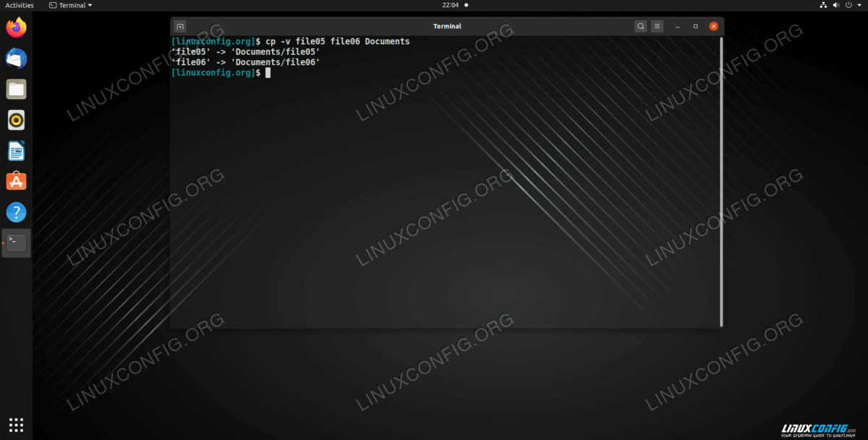Click the volume icon in the top bar
This screenshot has width=868, height=440.
(835, 5)
